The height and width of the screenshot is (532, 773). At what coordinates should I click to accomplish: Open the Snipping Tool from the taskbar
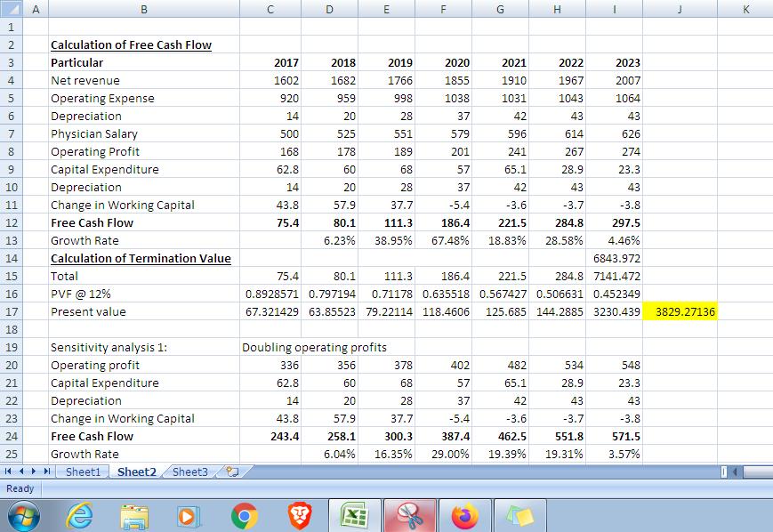pyautogui.click(x=409, y=516)
